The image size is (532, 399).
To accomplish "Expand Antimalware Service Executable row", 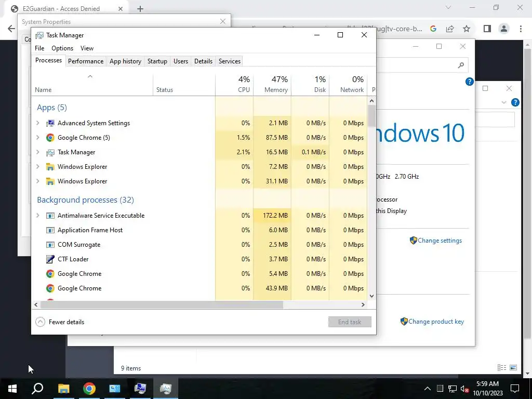I will pos(38,216).
